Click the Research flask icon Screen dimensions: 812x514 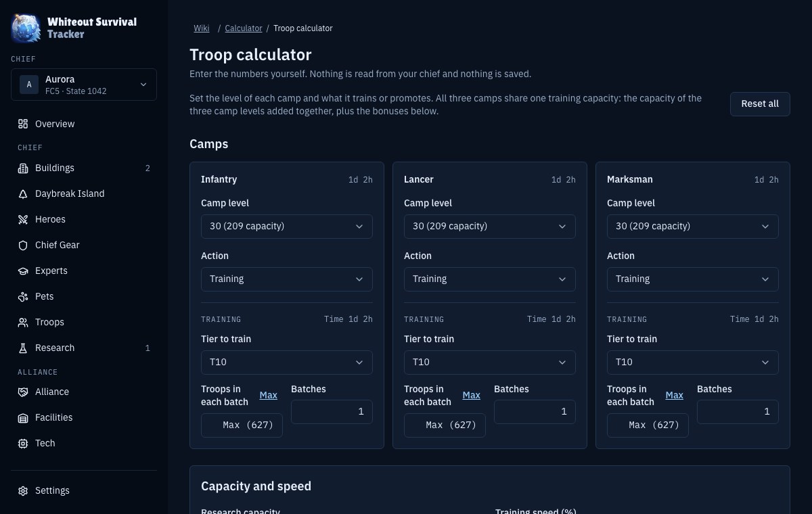coord(23,348)
